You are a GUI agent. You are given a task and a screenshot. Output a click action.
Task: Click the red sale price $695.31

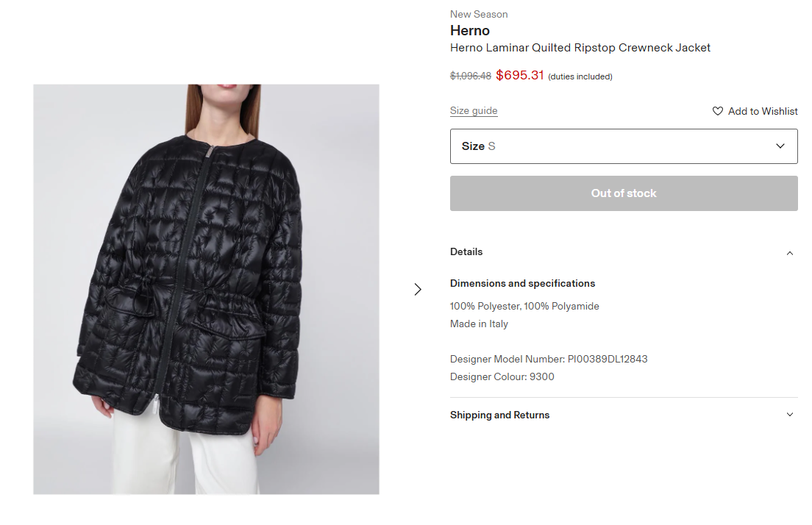[519, 75]
